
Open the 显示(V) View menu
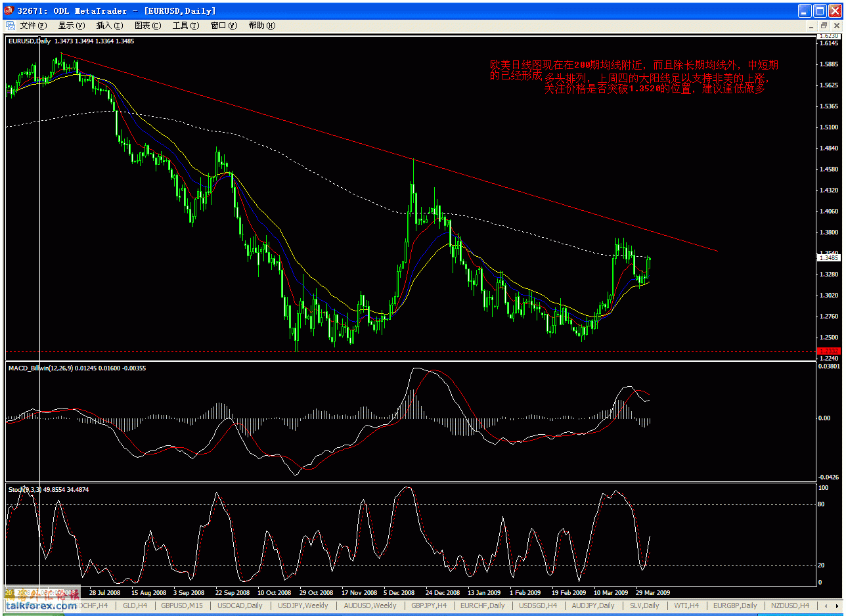coord(71,26)
